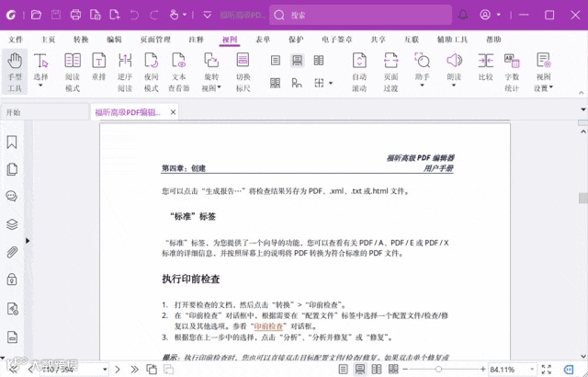The width and height of the screenshot is (588, 377).
Task: Open the Layers panel in sidebar
Action: pos(12,224)
